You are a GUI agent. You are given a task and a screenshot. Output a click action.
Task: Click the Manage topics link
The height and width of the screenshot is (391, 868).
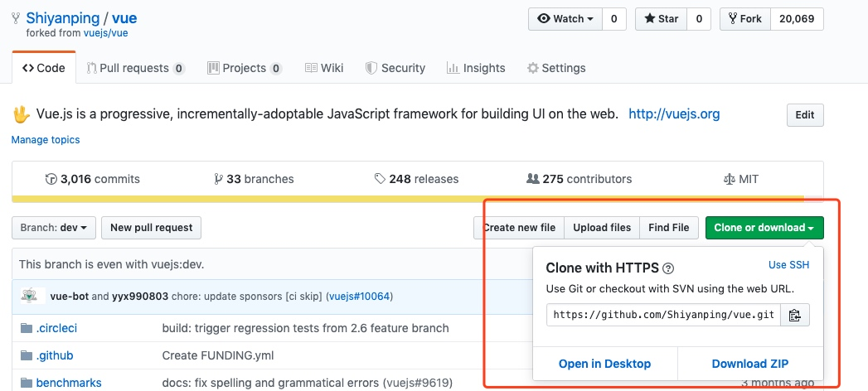46,140
